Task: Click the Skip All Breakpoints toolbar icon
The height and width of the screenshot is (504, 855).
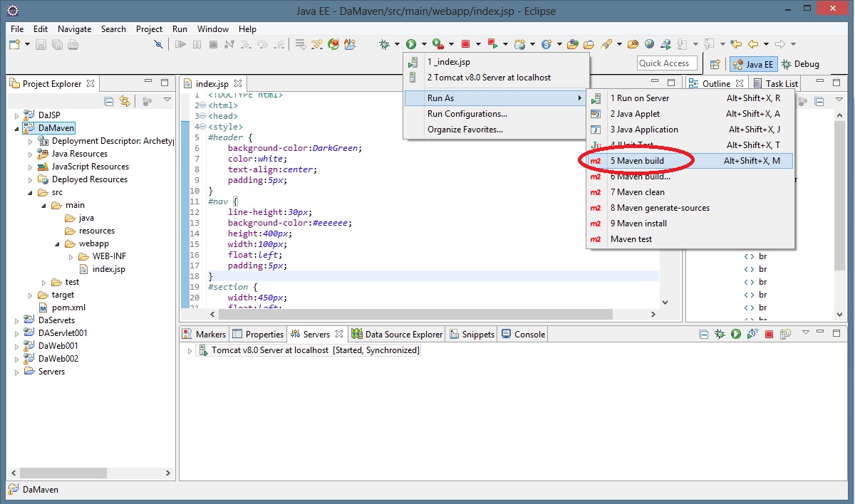Action: 158,44
